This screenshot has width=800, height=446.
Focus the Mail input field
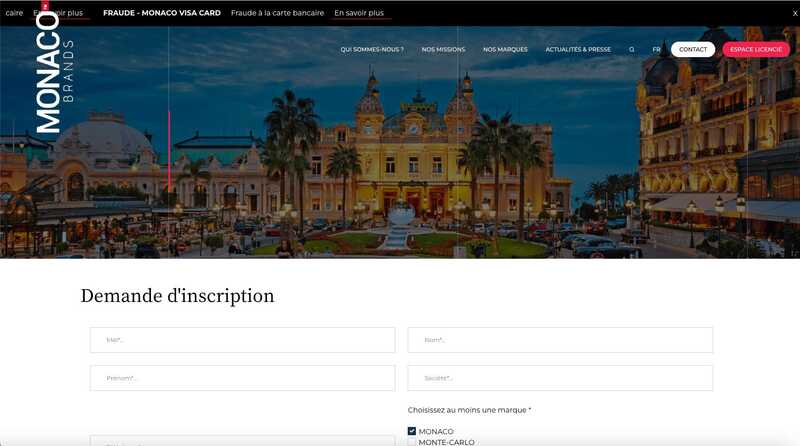(x=242, y=340)
